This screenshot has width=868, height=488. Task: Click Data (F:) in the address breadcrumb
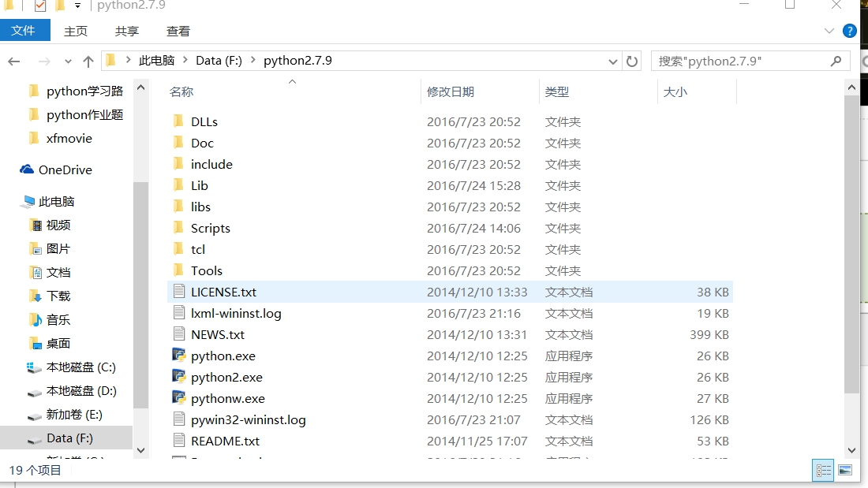tap(219, 61)
